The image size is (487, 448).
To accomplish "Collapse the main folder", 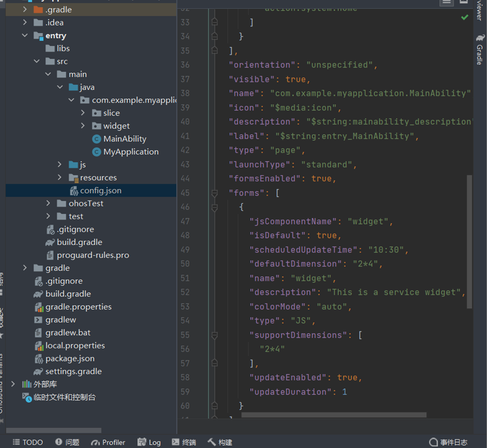I will tap(48, 74).
